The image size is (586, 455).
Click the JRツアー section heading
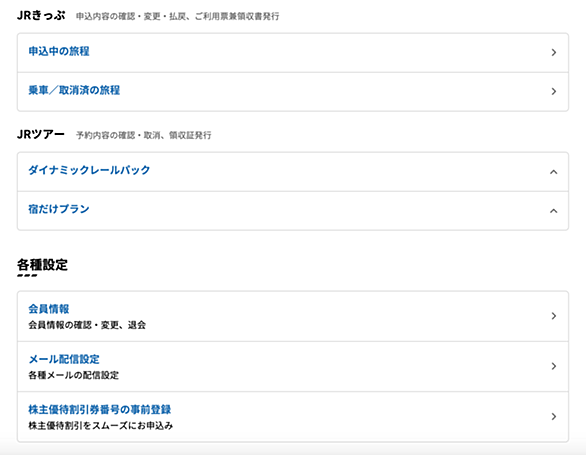(x=41, y=134)
